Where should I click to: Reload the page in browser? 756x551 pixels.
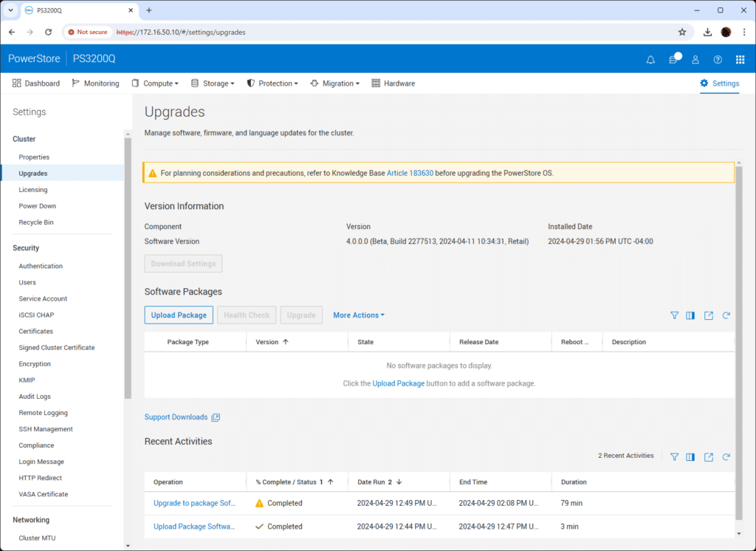pyautogui.click(x=48, y=32)
